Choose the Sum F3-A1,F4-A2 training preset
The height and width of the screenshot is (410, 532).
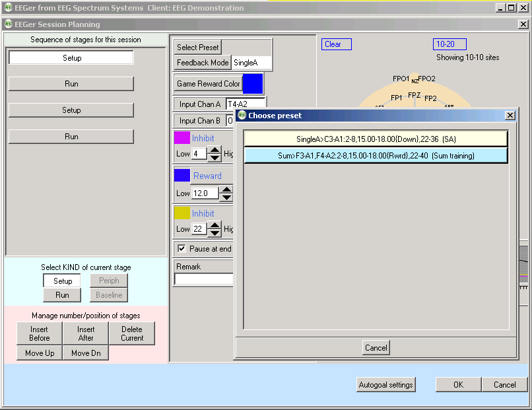[375, 155]
